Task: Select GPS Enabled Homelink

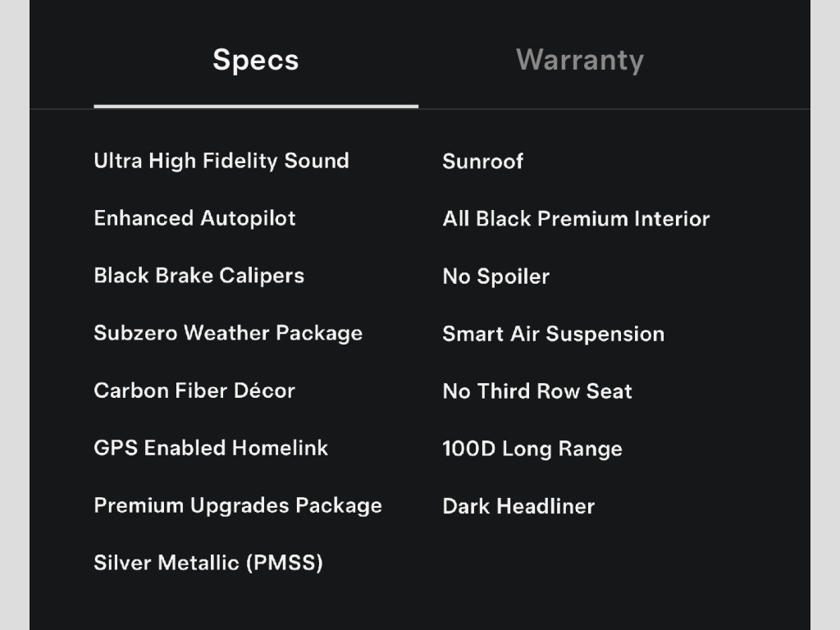Action: point(211,448)
